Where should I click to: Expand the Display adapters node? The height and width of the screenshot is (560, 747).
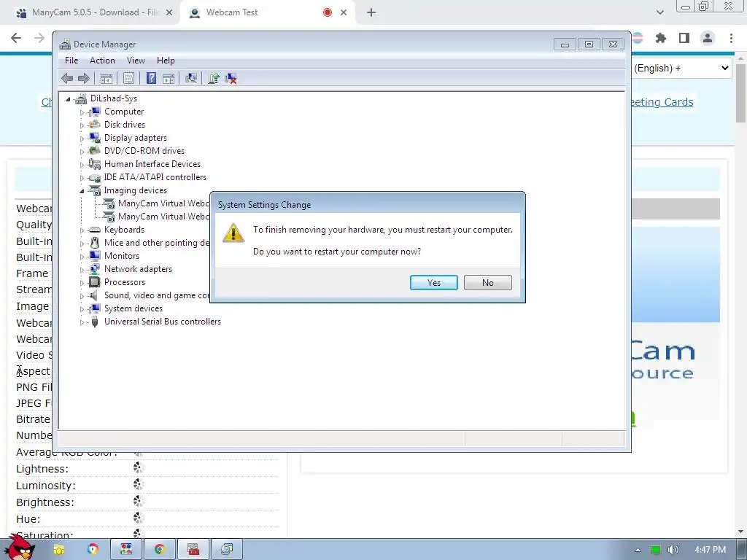click(82, 139)
